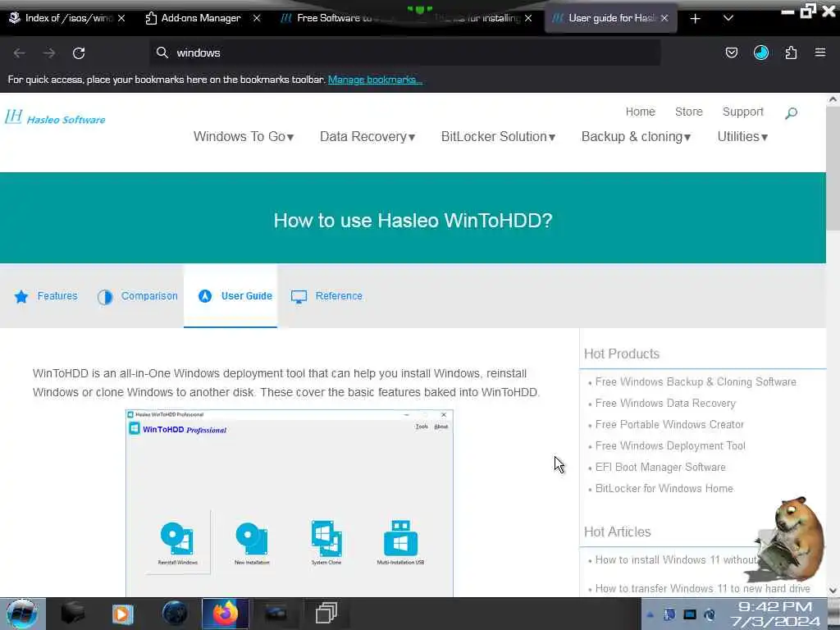Open the Support link
The width and height of the screenshot is (840, 630).
[742, 112]
